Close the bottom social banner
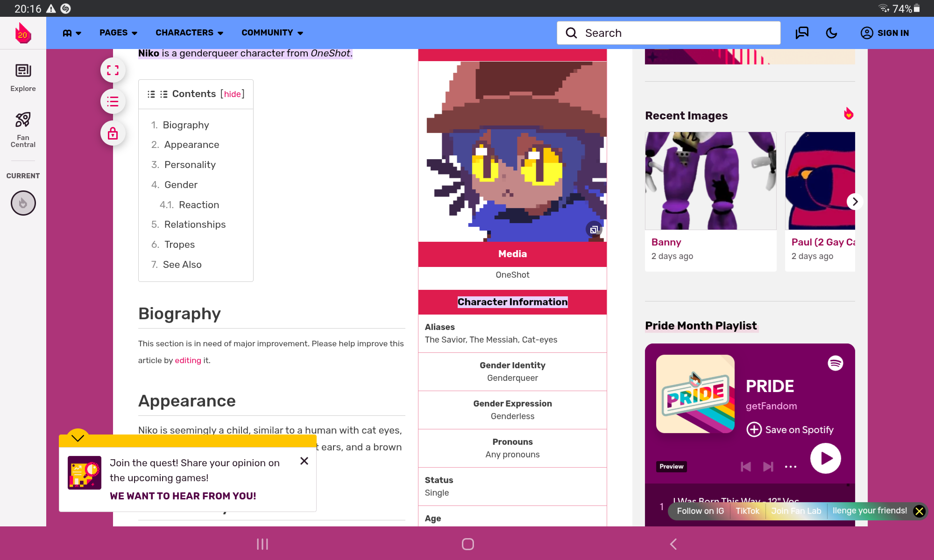 [x=919, y=511]
